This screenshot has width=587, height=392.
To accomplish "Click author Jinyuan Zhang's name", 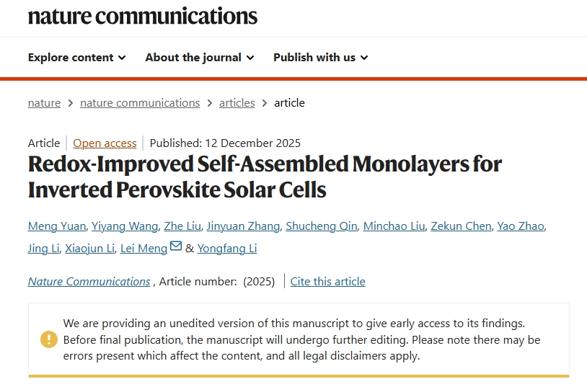I will (x=243, y=226).
